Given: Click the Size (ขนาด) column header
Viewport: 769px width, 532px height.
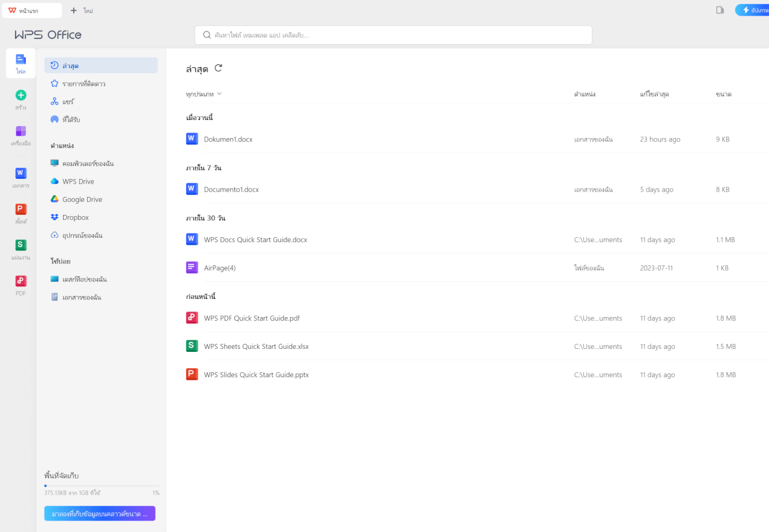Looking at the screenshot, I should click(x=723, y=94).
